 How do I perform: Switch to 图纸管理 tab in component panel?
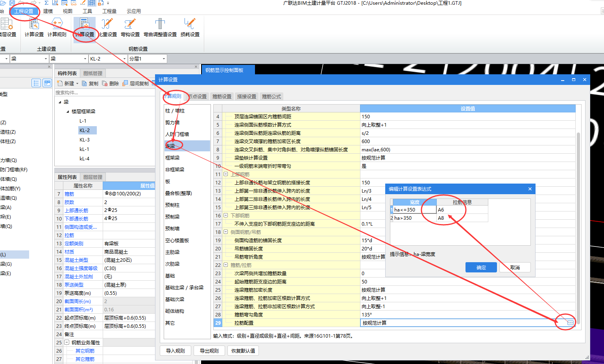click(x=93, y=73)
